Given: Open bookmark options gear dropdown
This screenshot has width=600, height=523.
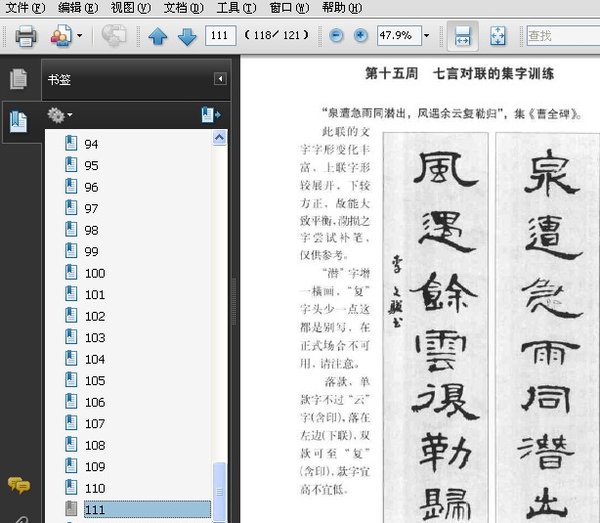Looking at the screenshot, I should [60, 116].
